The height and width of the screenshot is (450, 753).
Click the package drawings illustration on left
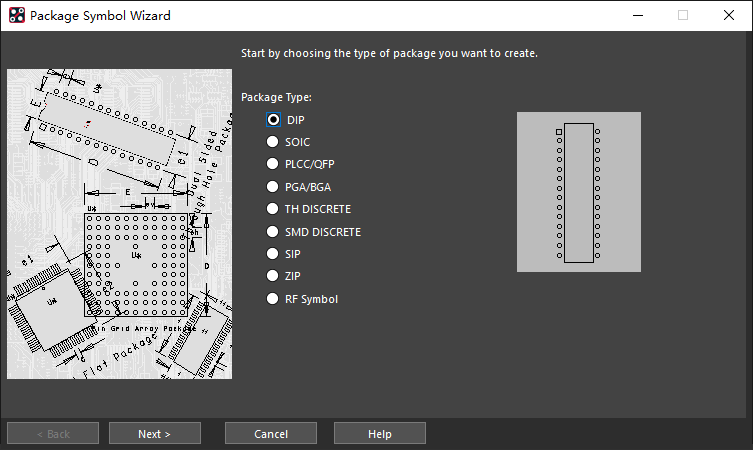[x=119, y=225]
